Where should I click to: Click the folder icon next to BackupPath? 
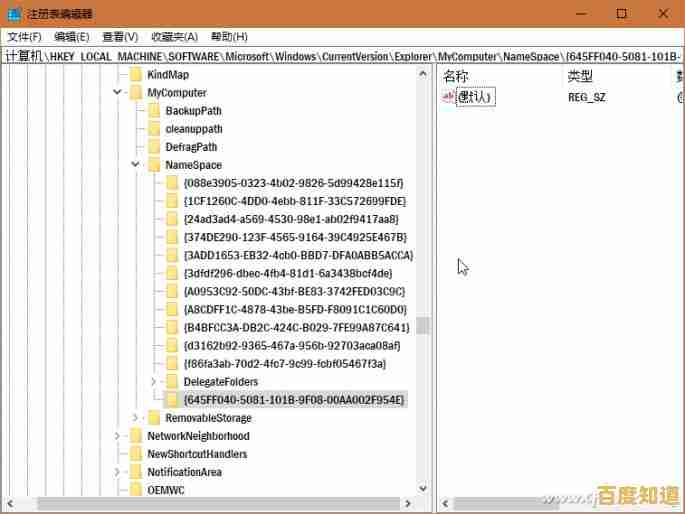[153, 111]
